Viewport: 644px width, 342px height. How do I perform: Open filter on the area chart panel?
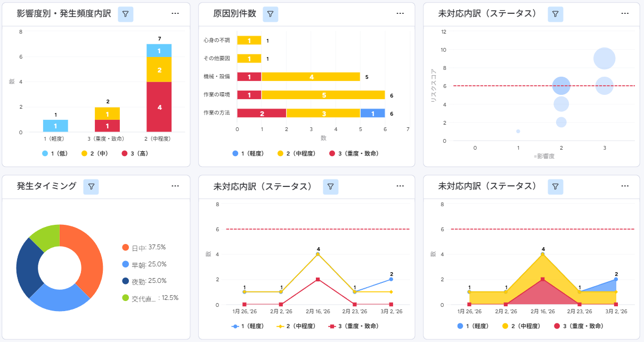click(x=555, y=186)
